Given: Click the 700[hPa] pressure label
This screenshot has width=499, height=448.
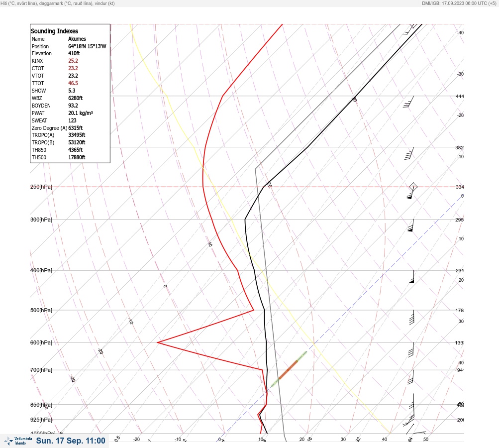Looking at the screenshot, I should [x=41, y=370].
